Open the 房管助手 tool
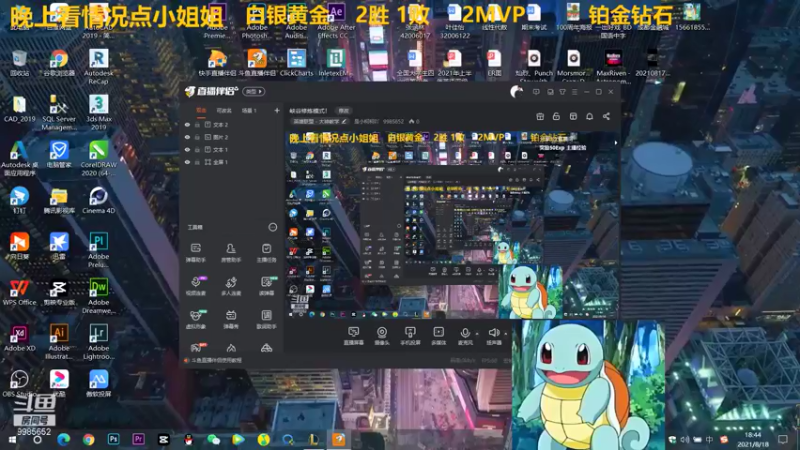Viewport: 800px width, 450px height. click(231, 253)
